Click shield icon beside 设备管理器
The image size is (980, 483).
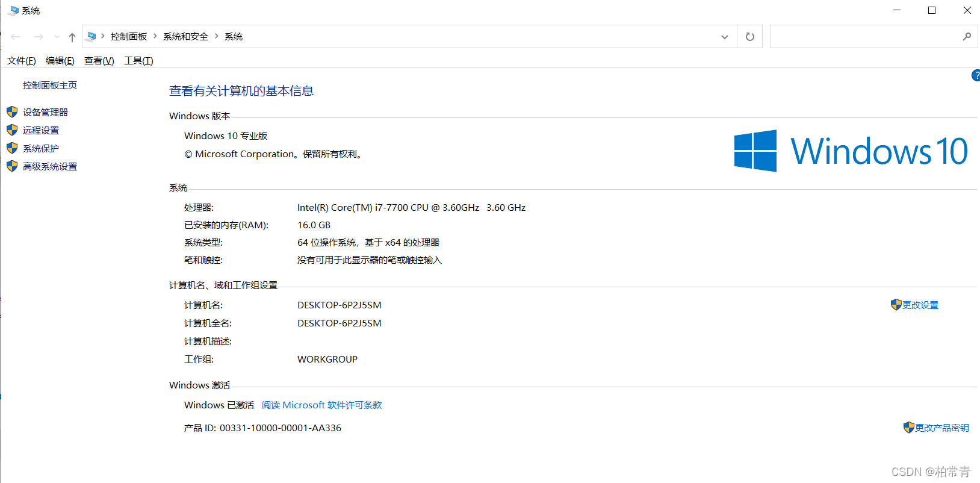coord(12,112)
